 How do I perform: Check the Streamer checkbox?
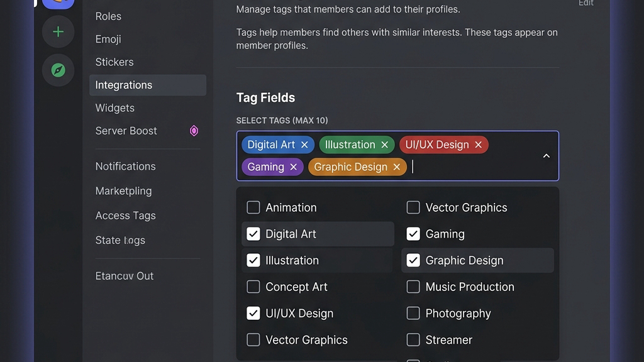pos(413,340)
